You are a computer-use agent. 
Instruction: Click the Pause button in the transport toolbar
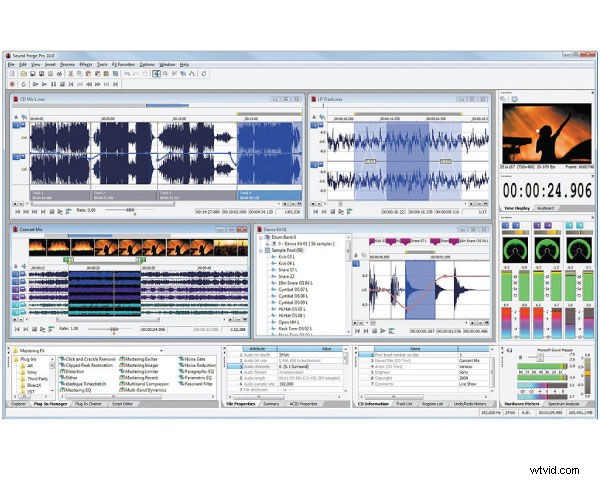(x=53, y=84)
